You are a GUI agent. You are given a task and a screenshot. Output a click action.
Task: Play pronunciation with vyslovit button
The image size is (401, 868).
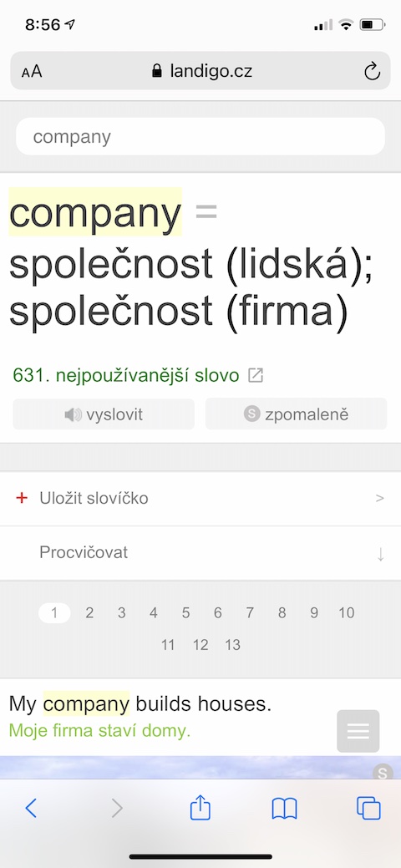pos(104,414)
